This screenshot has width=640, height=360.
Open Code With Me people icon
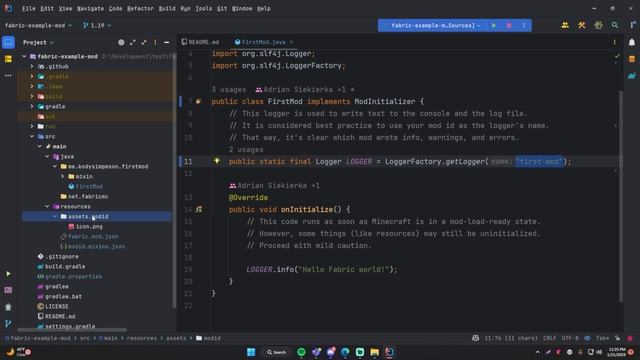tap(565, 25)
